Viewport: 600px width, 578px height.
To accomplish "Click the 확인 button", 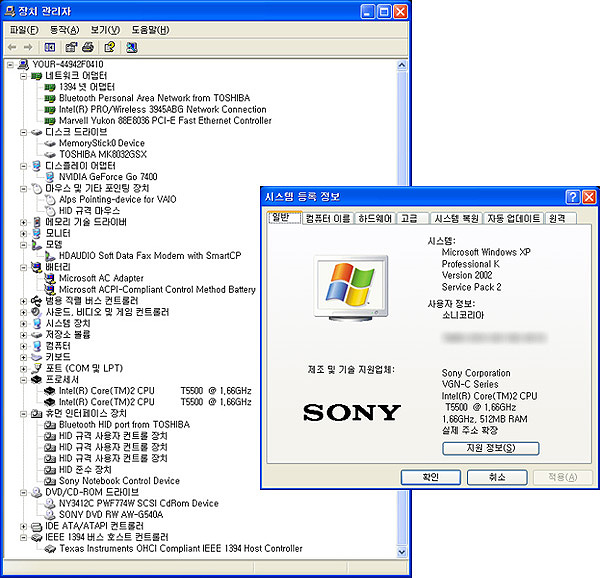I will (x=430, y=477).
